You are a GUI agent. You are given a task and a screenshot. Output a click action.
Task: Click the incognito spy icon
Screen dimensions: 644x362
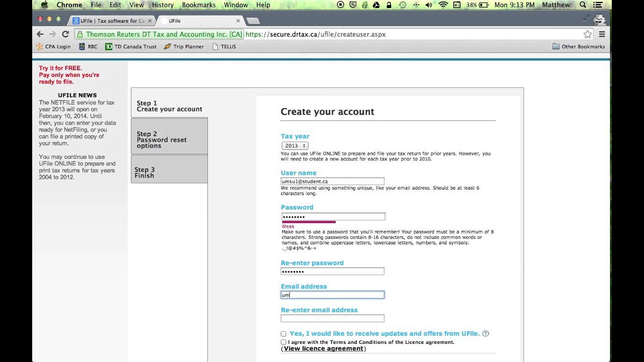point(599,20)
